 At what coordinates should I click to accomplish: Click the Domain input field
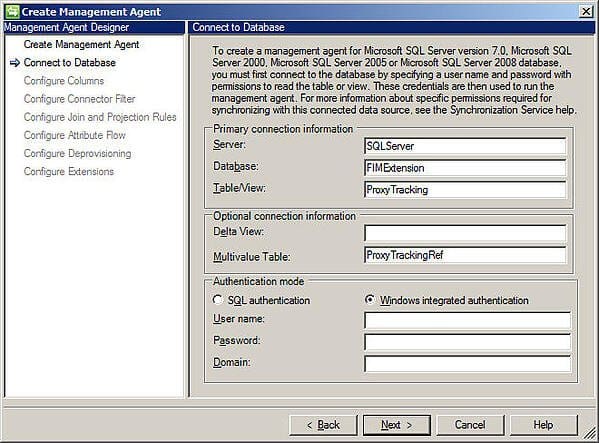[x=468, y=364]
